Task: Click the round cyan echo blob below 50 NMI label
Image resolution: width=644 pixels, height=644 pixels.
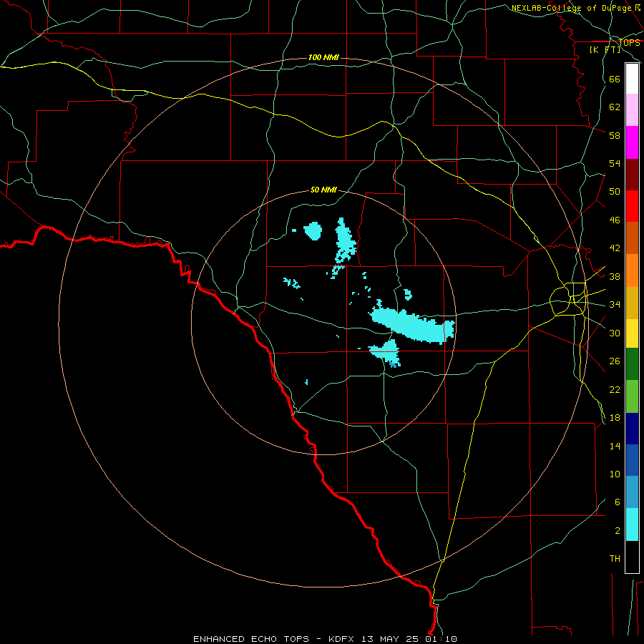Action: (313, 230)
